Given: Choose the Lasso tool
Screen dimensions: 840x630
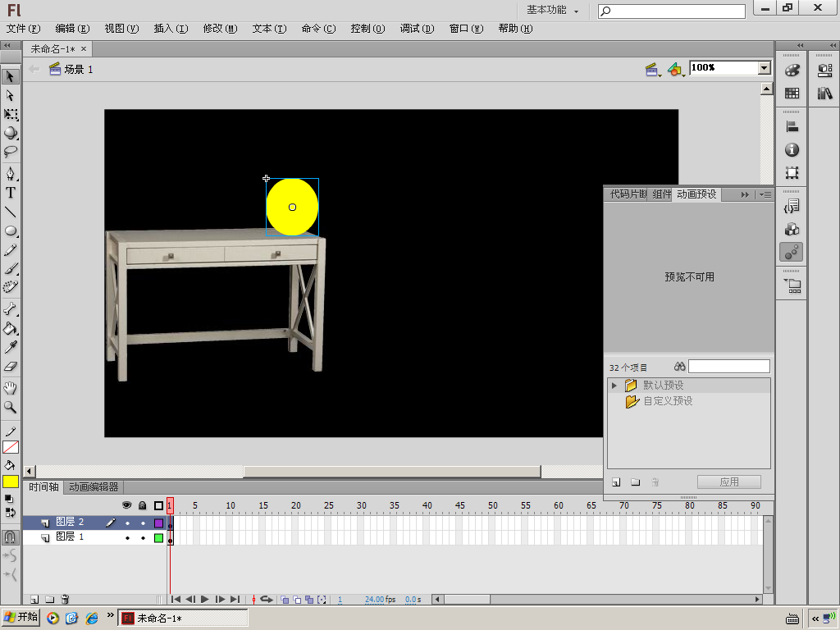Looking at the screenshot, I should (x=11, y=152).
